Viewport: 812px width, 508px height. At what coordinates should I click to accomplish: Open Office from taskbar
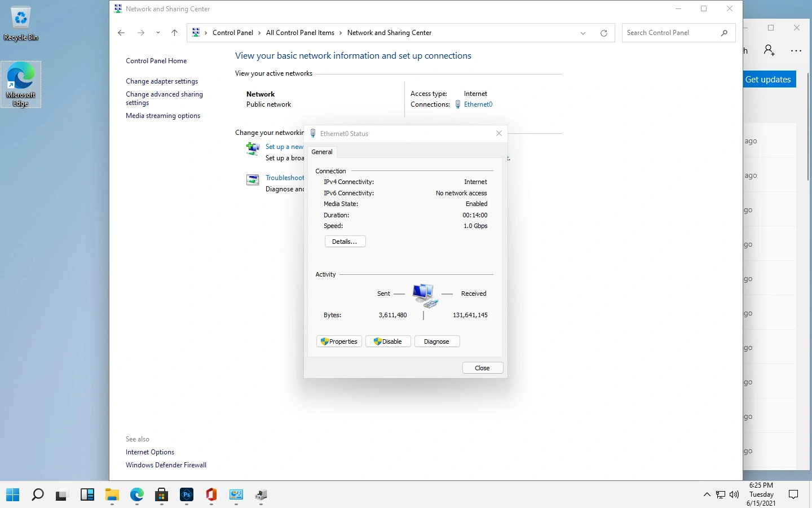tap(211, 495)
